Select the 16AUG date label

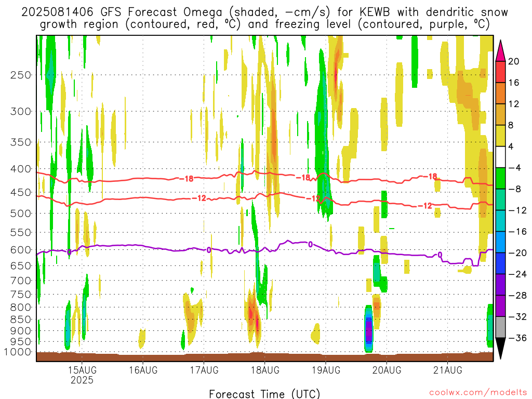tap(143, 370)
